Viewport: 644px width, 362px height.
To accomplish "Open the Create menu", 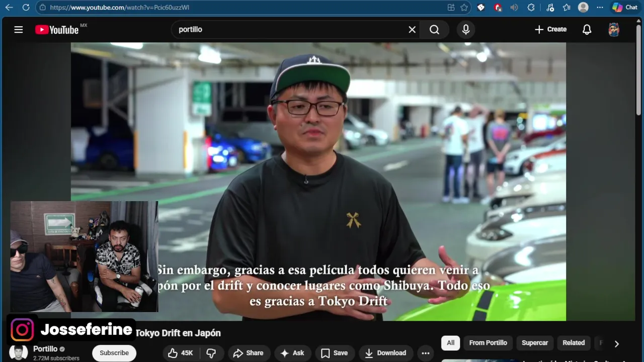I will click(550, 29).
